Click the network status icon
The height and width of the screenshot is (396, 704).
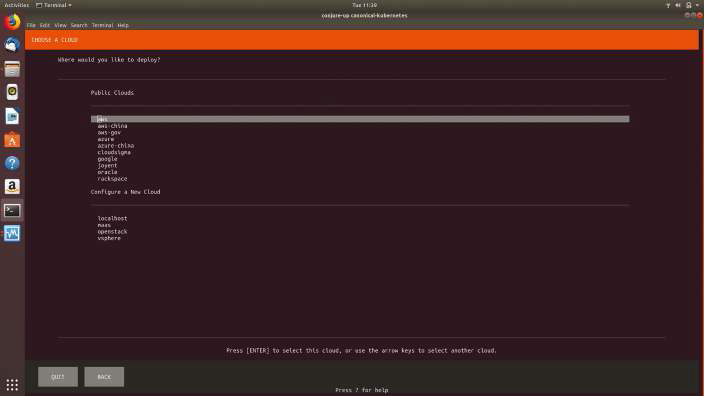tap(668, 5)
